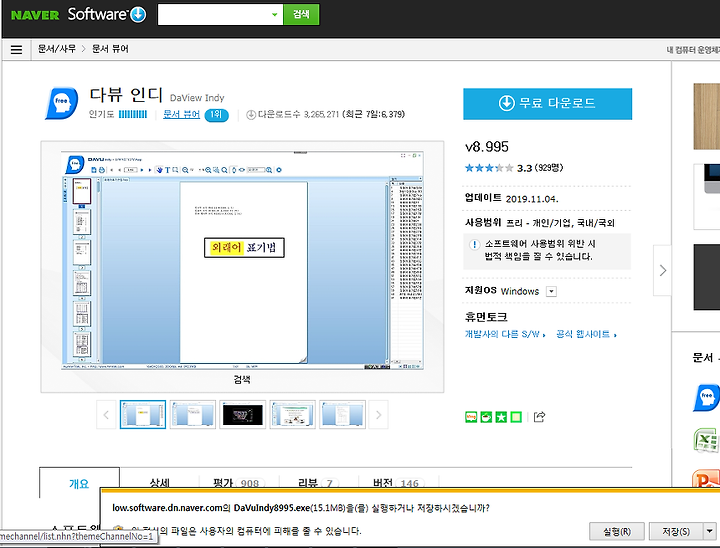Viewport: 720px width, 548px height.
Task: Click the 다뷰 인디 app icon
Action: pos(62,103)
